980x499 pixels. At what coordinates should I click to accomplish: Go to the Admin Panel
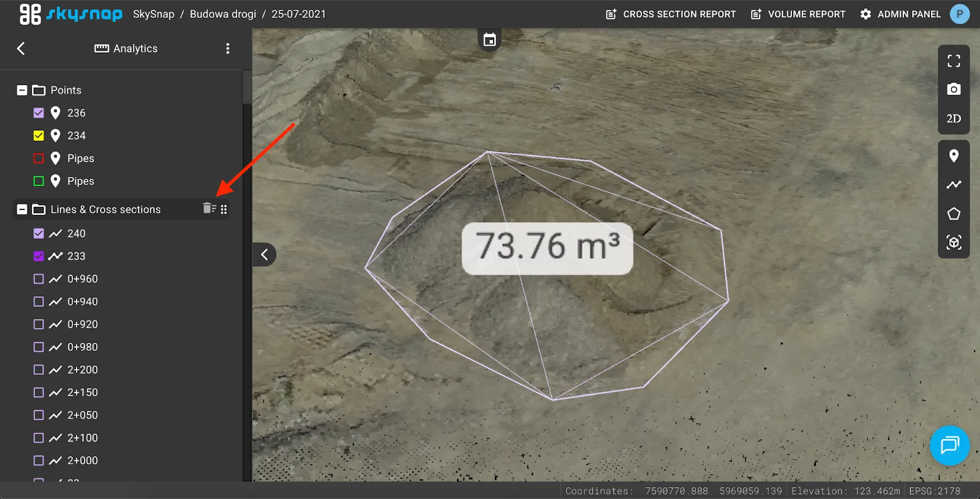pyautogui.click(x=900, y=14)
